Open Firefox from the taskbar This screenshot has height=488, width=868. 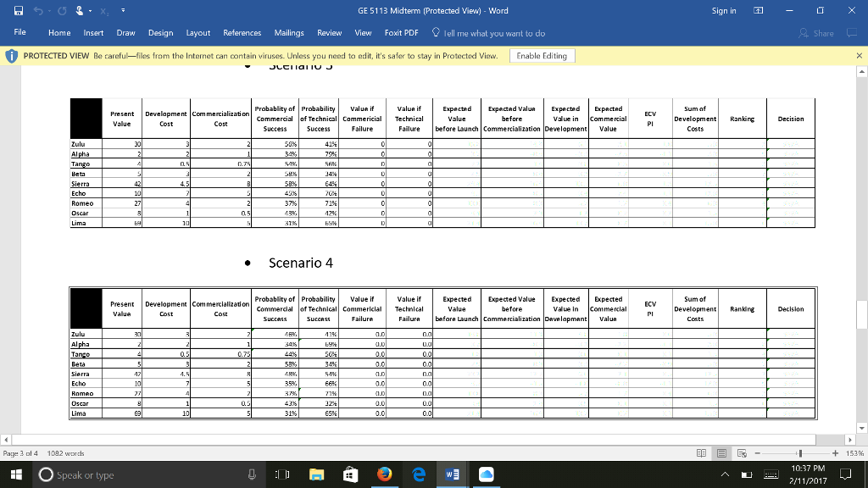[x=383, y=474]
